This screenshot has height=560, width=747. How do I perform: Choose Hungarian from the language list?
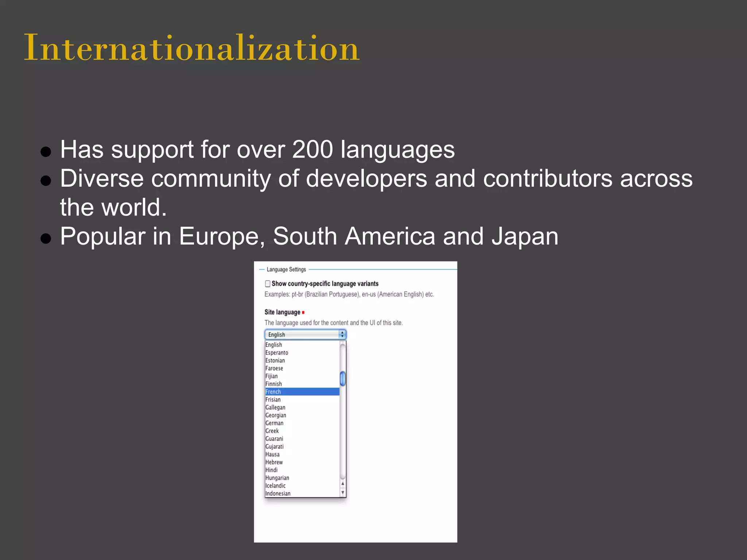(302, 478)
